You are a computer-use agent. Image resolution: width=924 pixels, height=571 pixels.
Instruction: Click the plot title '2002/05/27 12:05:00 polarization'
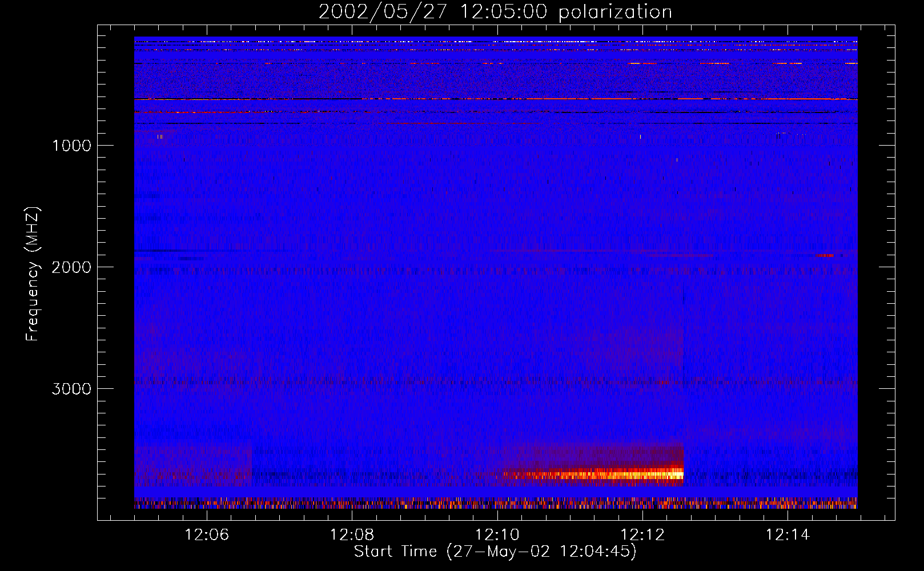pyautogui.click(x=495, y=12)
